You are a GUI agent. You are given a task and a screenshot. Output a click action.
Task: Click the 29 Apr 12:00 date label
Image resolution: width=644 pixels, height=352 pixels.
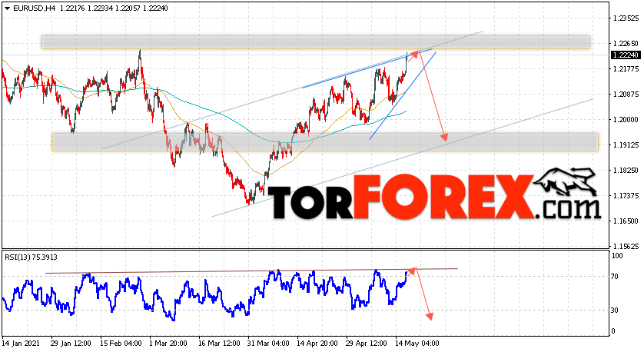[367, 343]
